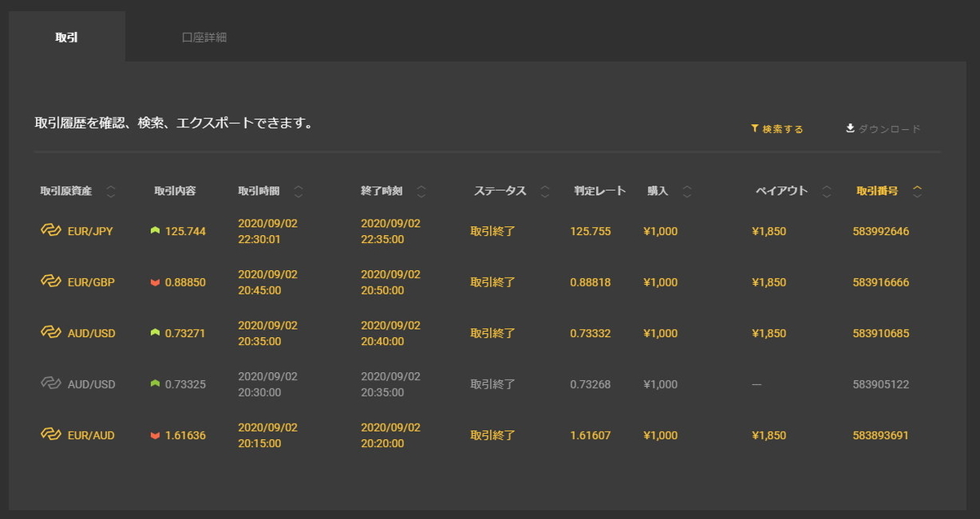Click the judged rate 0.73268
Image resolution: width=980 pixels, height=519 pixels.
(x=590, y=384)
